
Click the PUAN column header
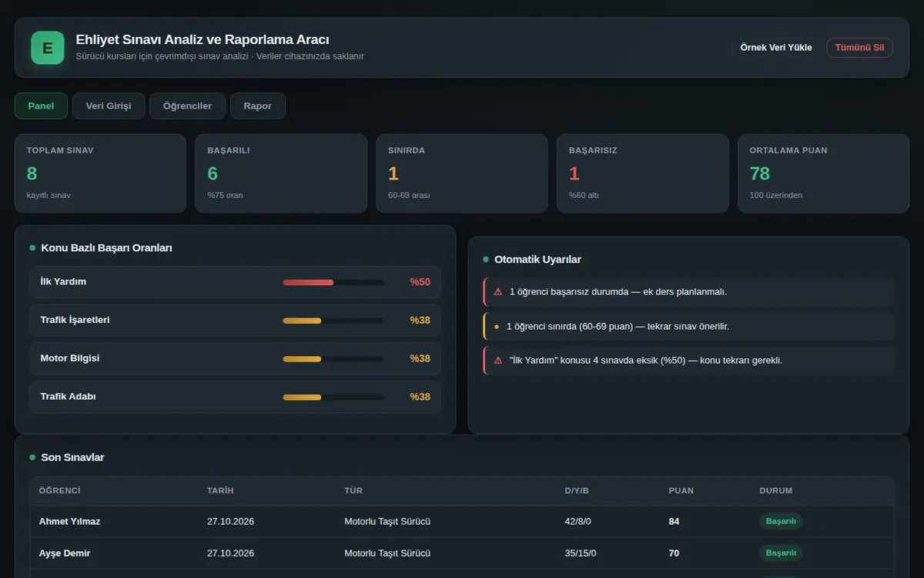click(681, 491)
